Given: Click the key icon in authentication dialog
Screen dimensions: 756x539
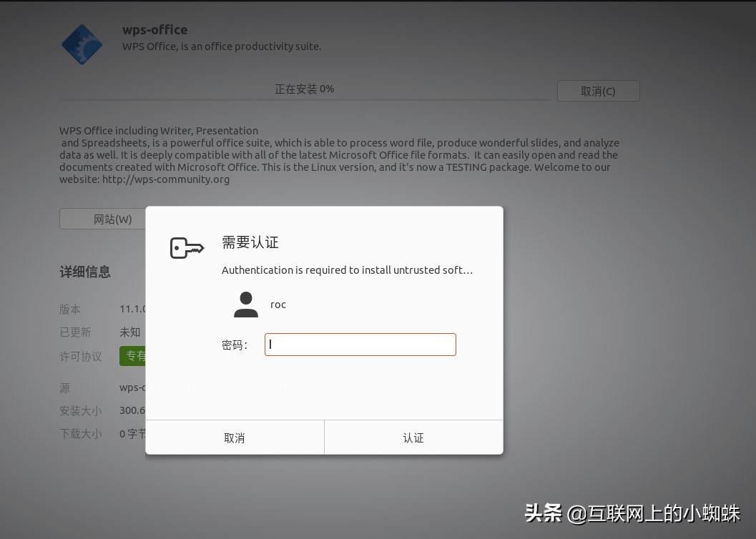Looking at the screenshot, I should point(187,248).
